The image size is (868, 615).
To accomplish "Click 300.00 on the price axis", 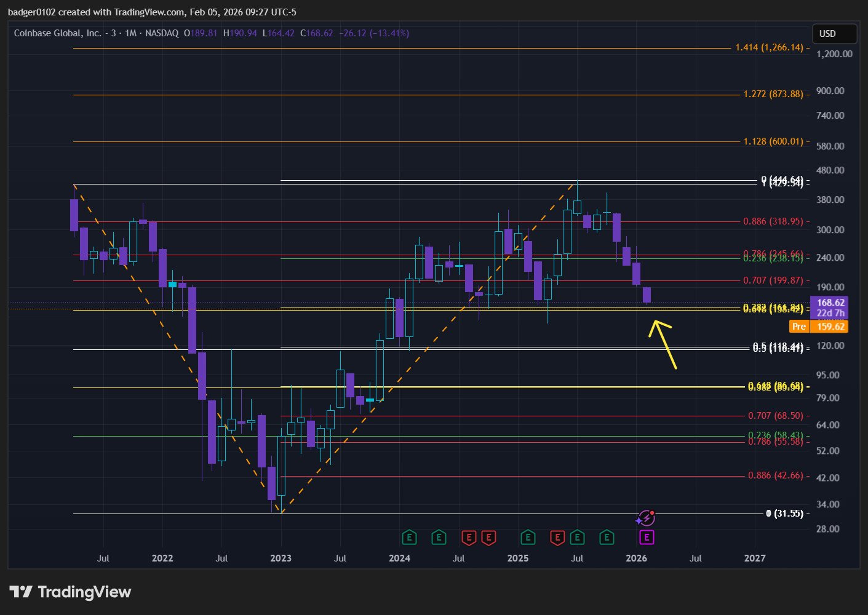I will [x=830, y=230].
